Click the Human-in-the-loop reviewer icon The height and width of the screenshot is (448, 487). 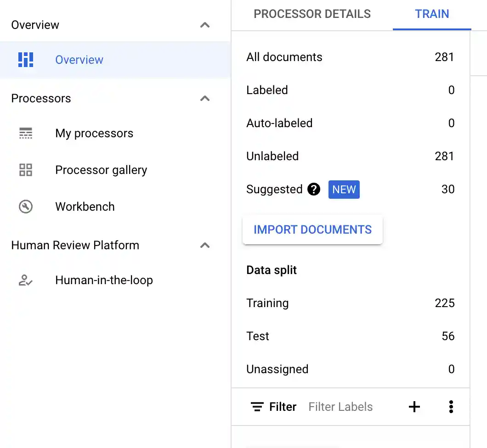(x=26, y=280)
